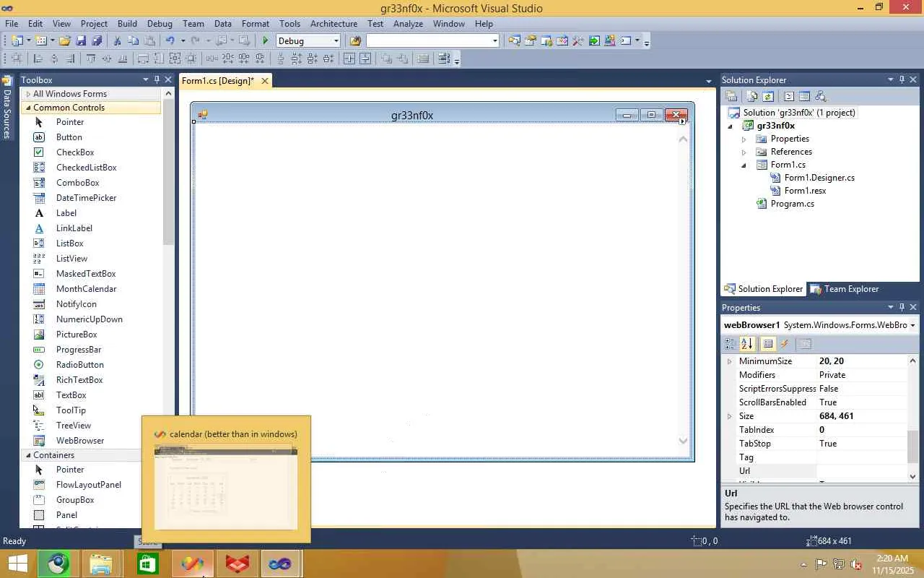Toggle Auto Hide pin on Properties panel

(902, 307)
